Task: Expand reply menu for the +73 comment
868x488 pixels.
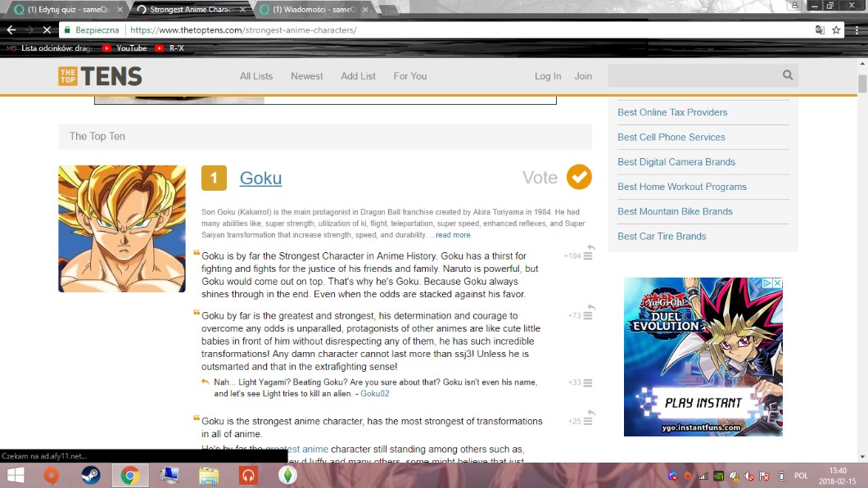Action: (588, 315)
